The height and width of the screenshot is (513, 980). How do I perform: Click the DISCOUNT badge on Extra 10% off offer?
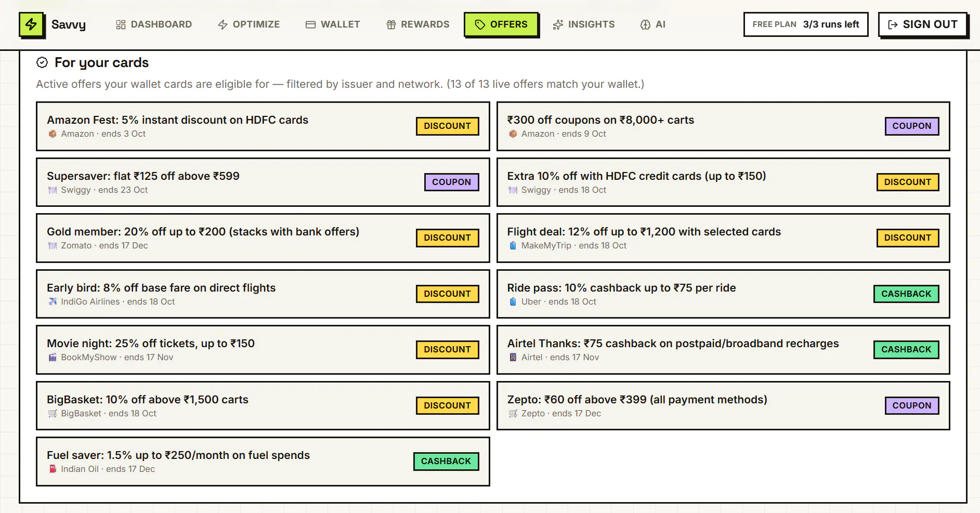coord(908,182)
